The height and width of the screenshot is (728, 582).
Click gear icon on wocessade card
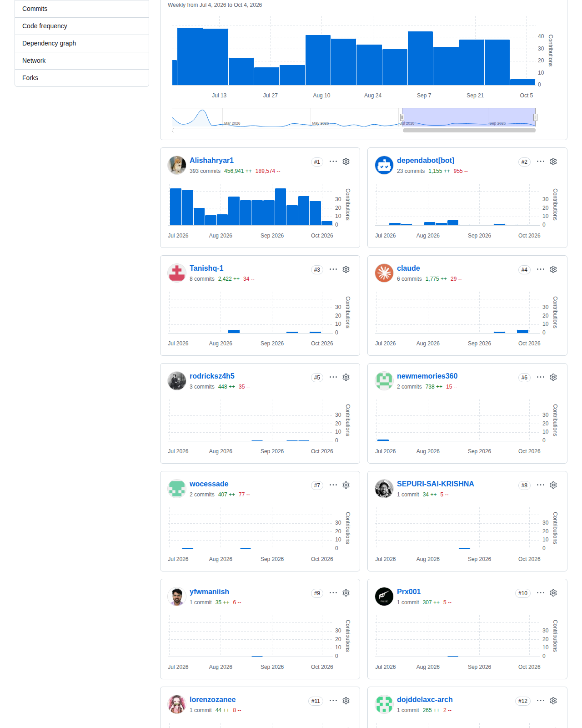click(346, 485)
